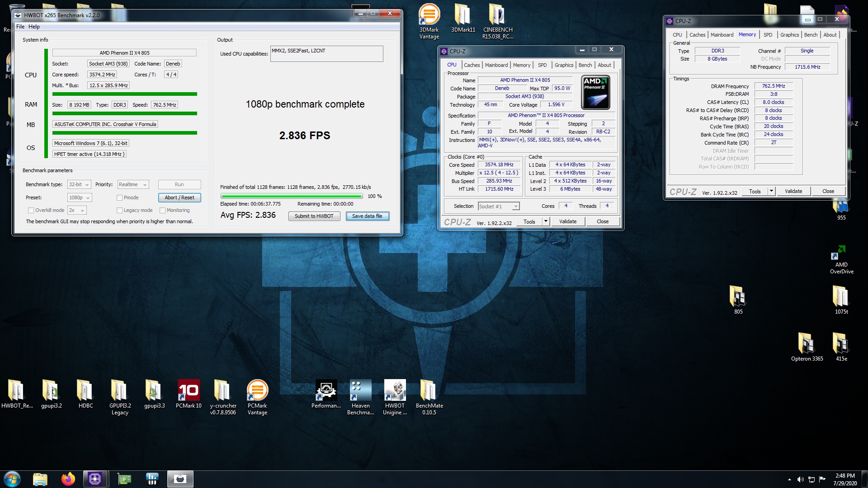Toggle the Monitoring checkbox
Viewport: 868px width, 488px height.
[162, 210]
